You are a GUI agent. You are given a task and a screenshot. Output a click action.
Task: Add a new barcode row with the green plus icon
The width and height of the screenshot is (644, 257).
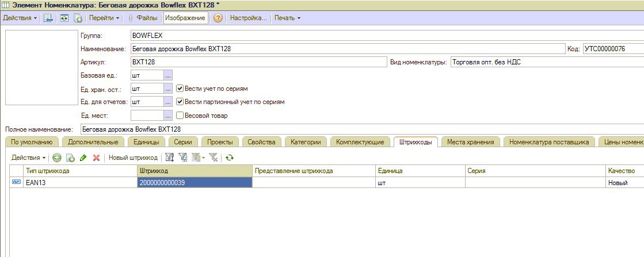pyautogui.click(x=56, y=158)
